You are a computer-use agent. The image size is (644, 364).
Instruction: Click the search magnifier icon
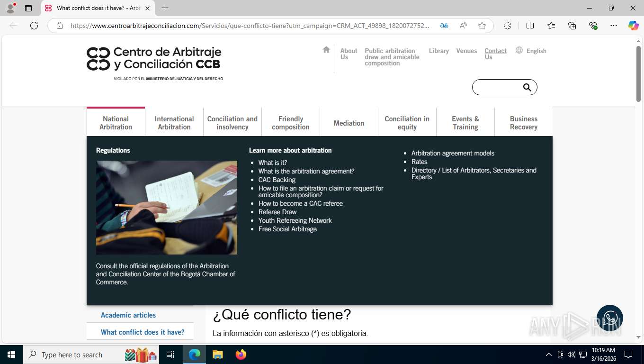pyautogui.click(x=527, y=87)
